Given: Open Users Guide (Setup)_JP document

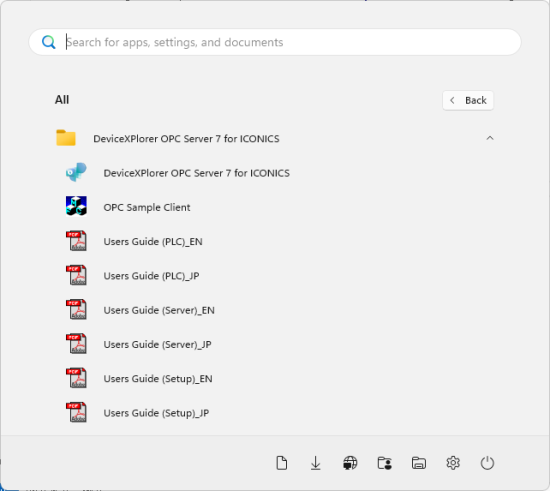Looking at the screenshot, I should [x=156, y=413].
